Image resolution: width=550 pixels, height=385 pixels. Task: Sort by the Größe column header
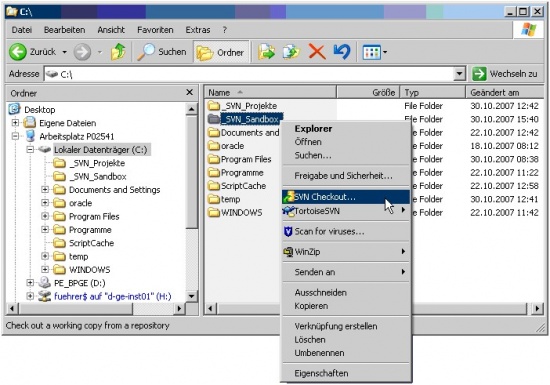tap(368, 93)
